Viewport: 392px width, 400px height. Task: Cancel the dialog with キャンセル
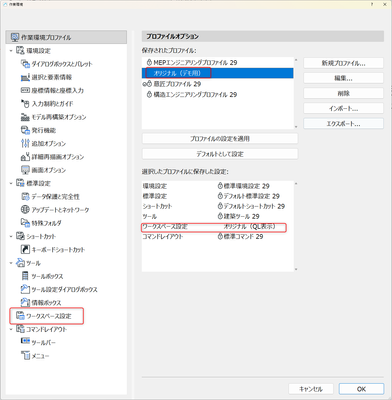(311, 389)
